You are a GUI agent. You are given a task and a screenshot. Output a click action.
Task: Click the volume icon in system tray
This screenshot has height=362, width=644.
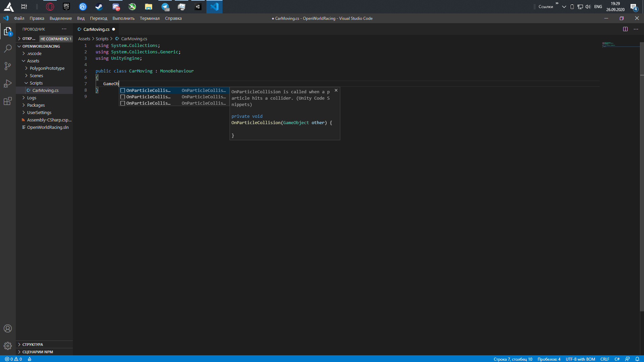coord(588,7)
